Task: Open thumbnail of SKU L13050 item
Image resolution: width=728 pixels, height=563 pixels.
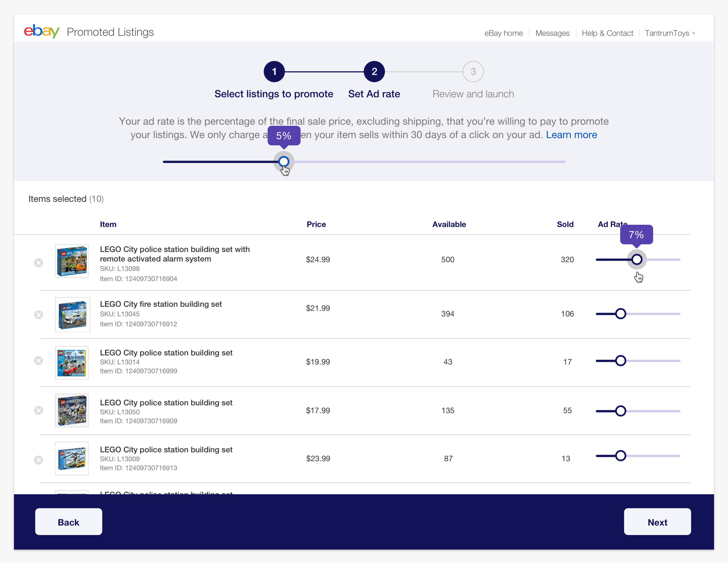Action: (x=72, y=410)
